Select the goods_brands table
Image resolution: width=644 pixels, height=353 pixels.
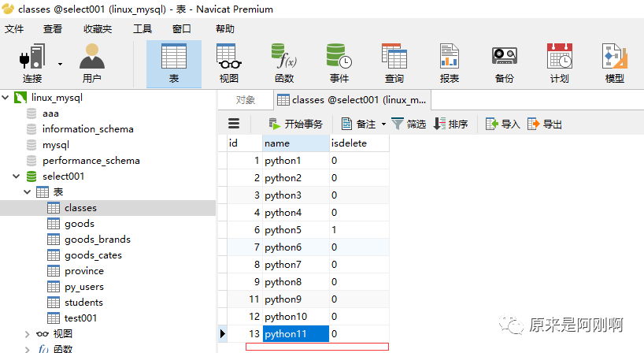(x=98, y=240)
